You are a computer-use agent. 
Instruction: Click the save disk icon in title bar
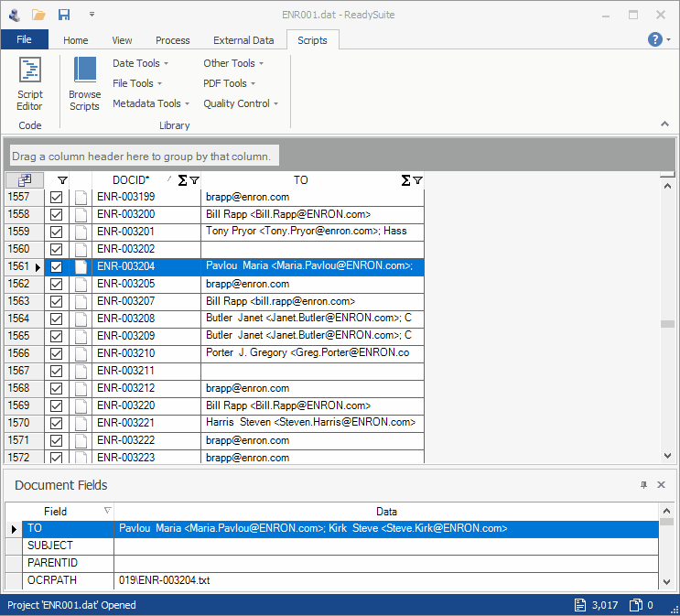coord(64,16)
